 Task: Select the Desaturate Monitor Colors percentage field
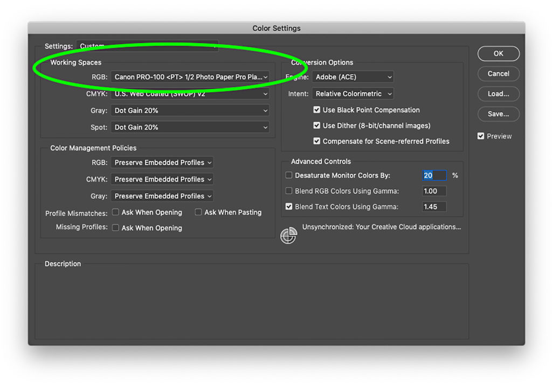point(434,175)
